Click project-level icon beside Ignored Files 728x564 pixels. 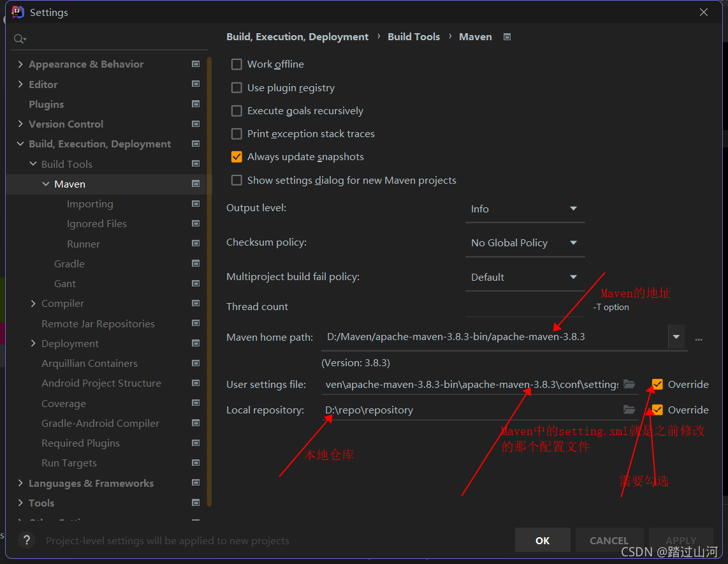196,224
